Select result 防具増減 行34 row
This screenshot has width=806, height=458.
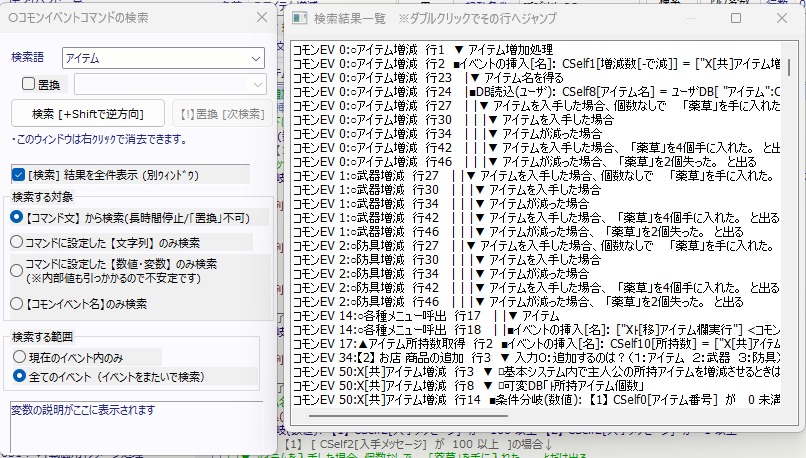coord(537,273)
